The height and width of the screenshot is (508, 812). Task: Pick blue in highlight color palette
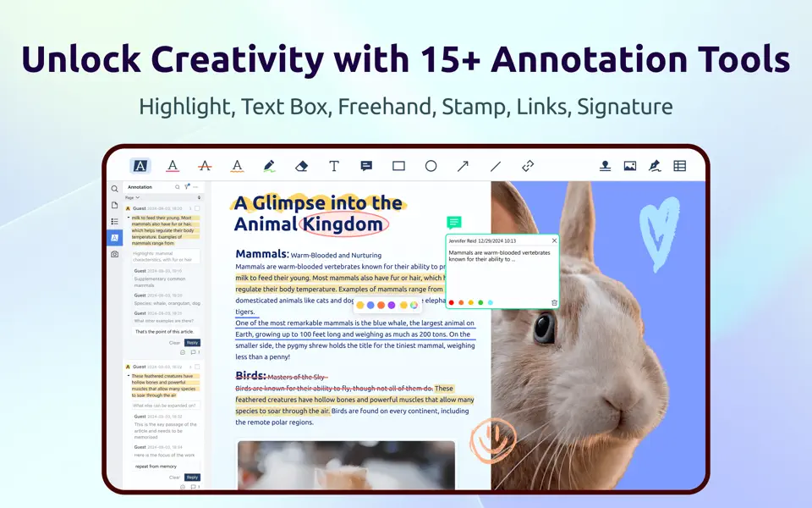(x=370, y=306)
